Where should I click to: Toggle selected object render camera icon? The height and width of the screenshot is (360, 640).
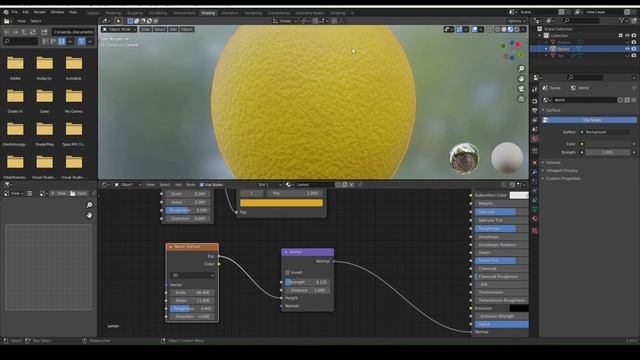point(633,49)
